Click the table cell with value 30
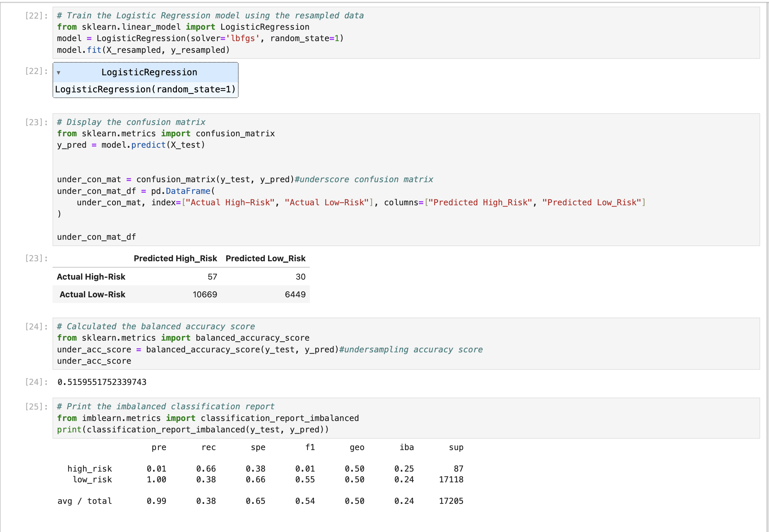This screenshot has width=769, height=532. point(300,277)
